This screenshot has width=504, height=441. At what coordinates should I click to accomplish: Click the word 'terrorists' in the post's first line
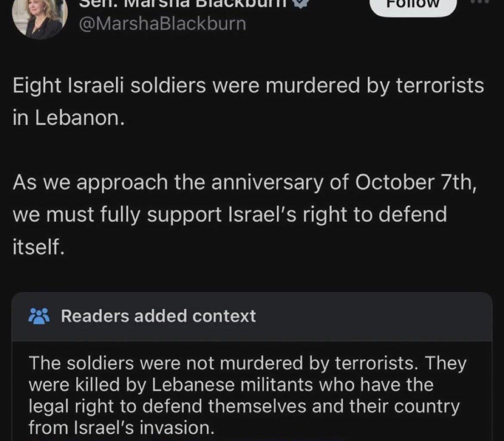[x=440, y=86]
